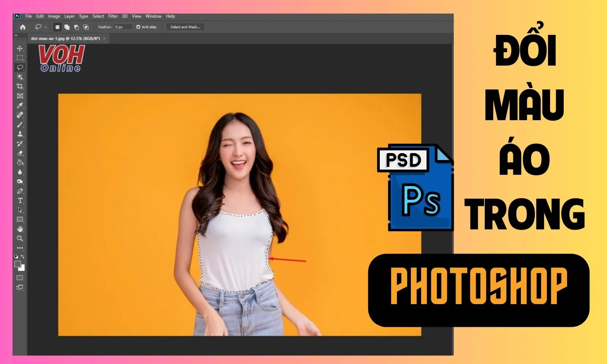607x364 pixels.
Task: Select the Spot Healing Brush tool
Action: point(20,115)
